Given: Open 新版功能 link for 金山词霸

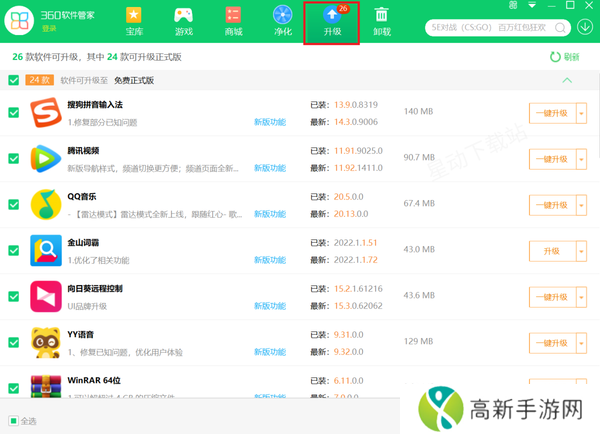Looking at the screenshot, I should [270, 260].
